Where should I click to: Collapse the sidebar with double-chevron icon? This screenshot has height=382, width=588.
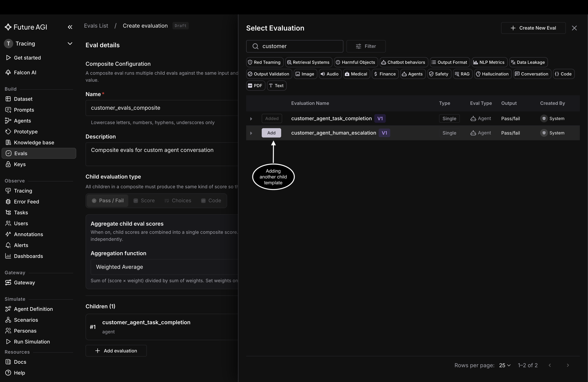tap(70, 27)
